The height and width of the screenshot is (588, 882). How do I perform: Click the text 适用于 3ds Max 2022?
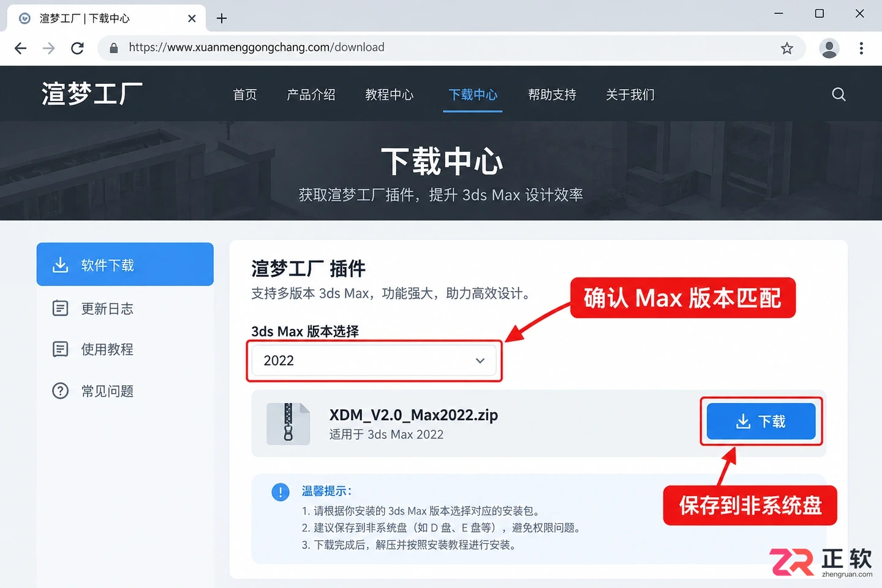pos(386,434)
